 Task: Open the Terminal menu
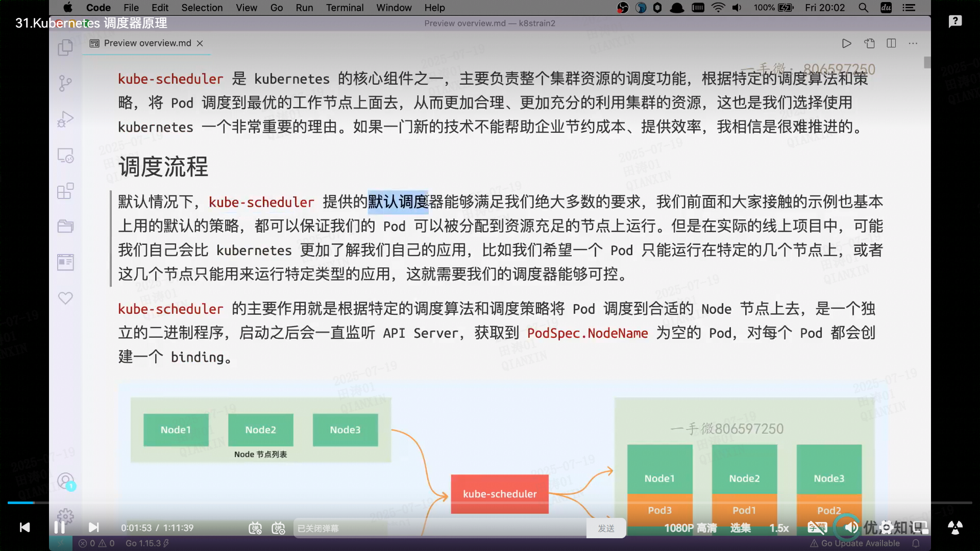345,8
